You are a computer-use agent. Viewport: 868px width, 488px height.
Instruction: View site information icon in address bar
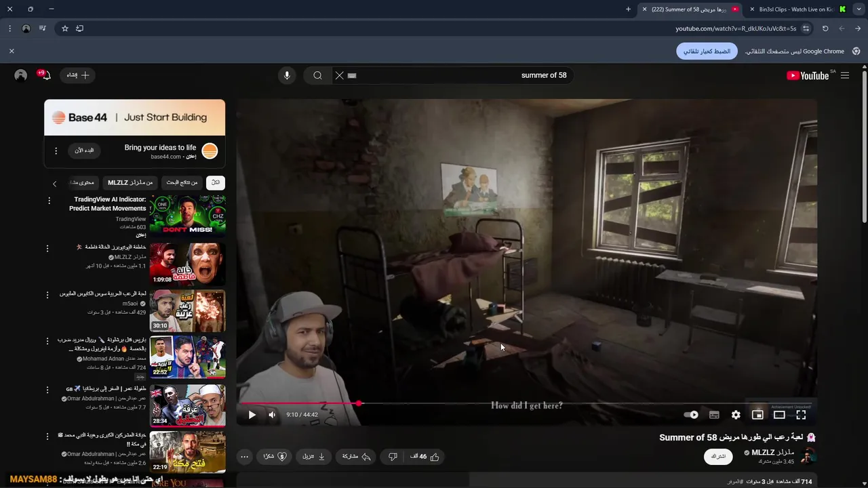[x=806, y=28]
